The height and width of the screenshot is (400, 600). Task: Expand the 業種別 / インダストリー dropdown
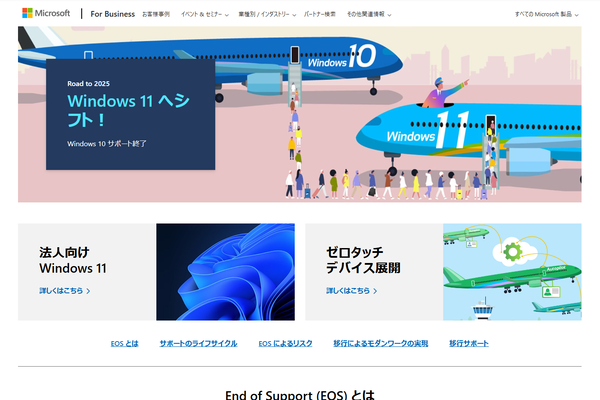pos(267,15)
